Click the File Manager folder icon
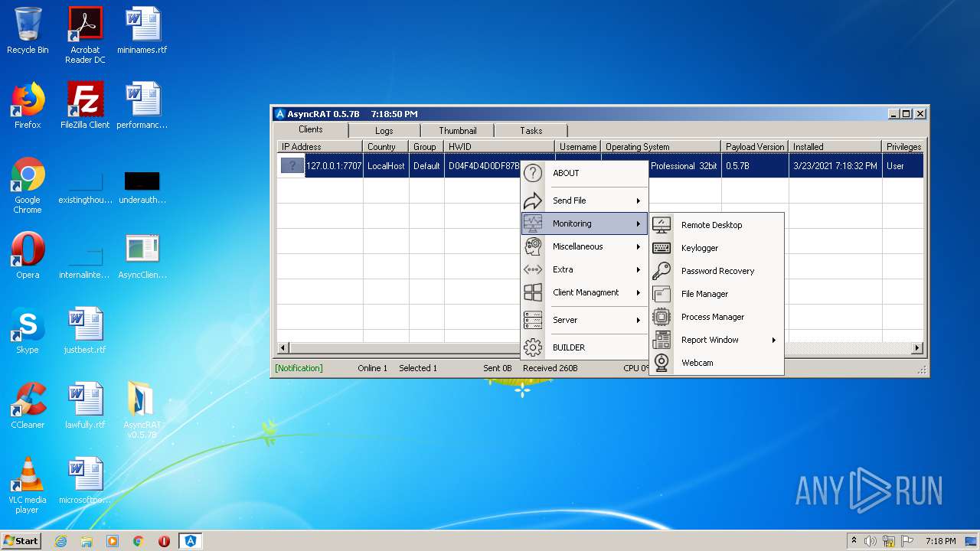Screen dimensions: 980x551 pos(661,294)
